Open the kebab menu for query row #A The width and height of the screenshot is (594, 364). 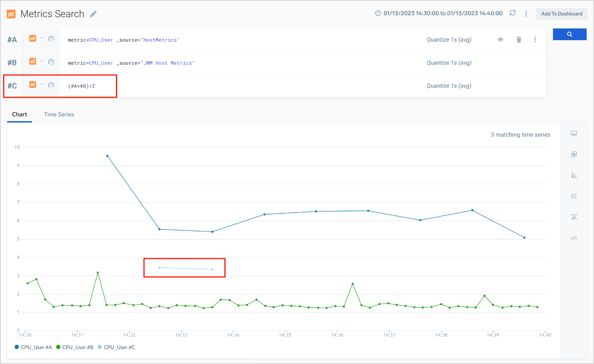[535, 39]
